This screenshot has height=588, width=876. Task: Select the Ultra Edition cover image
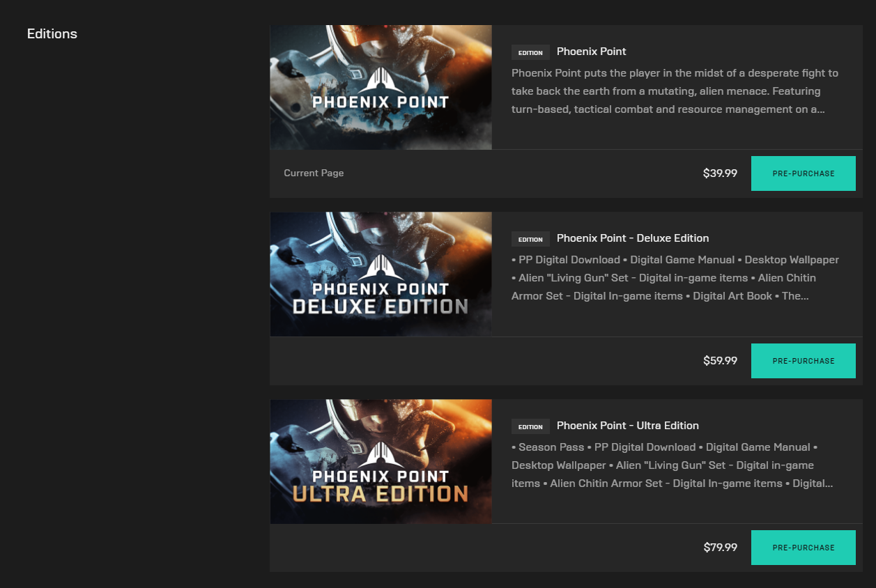pyautogui.click(x=381, y=461)
